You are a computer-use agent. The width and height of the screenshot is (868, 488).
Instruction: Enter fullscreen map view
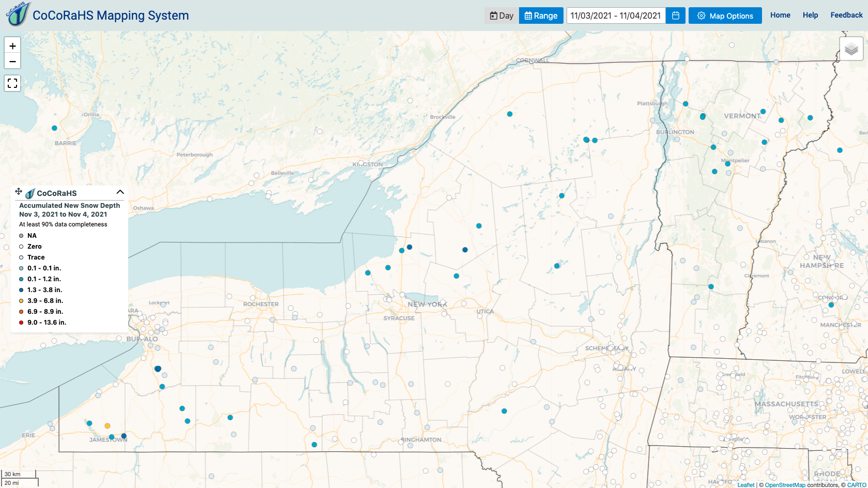[12, 83]
